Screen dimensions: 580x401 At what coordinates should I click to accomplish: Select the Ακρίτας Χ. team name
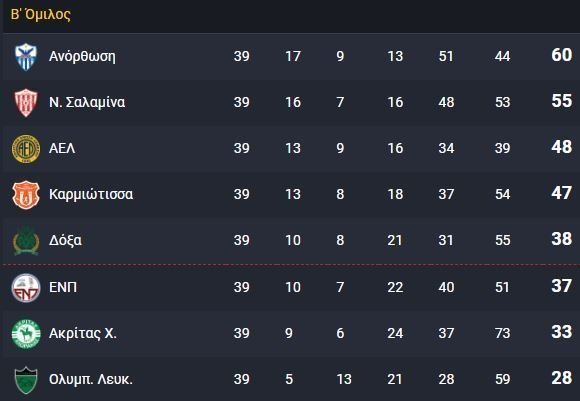pos(83,333)
